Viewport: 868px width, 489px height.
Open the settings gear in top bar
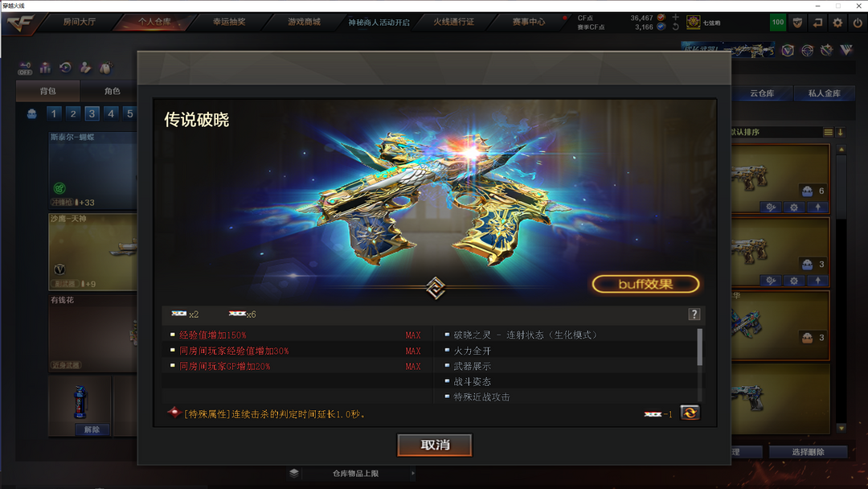(x=837, y=23)
